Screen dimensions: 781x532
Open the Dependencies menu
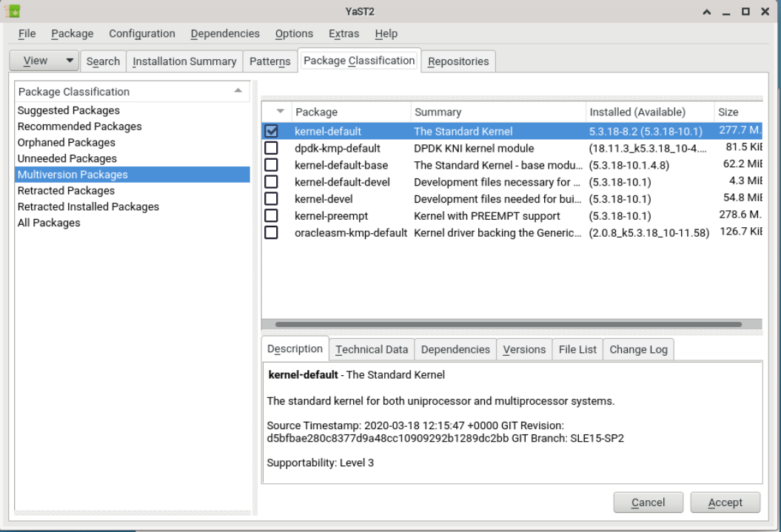tap(225, 34)
